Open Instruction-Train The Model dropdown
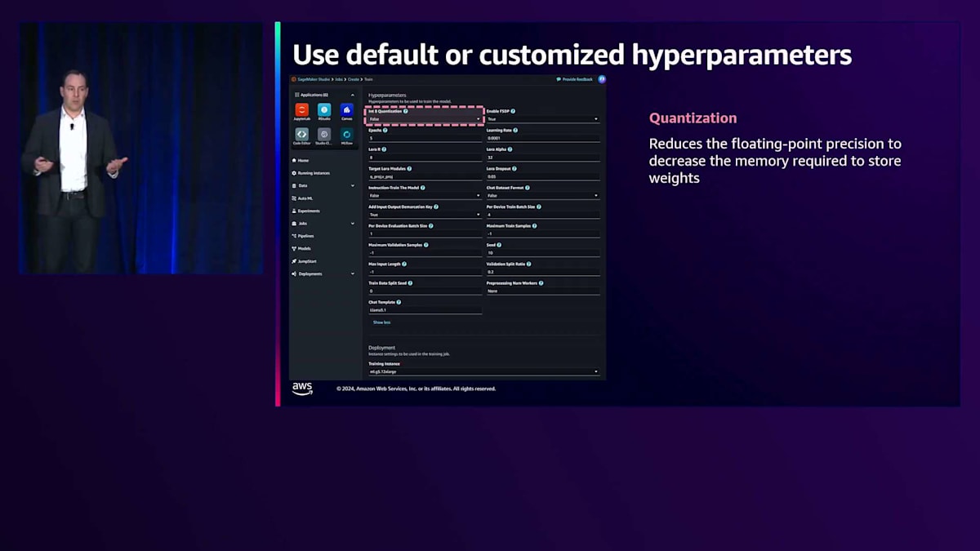The height and width of the screenshot is (551, 980). pyautogui.click(x=425, y=196)
